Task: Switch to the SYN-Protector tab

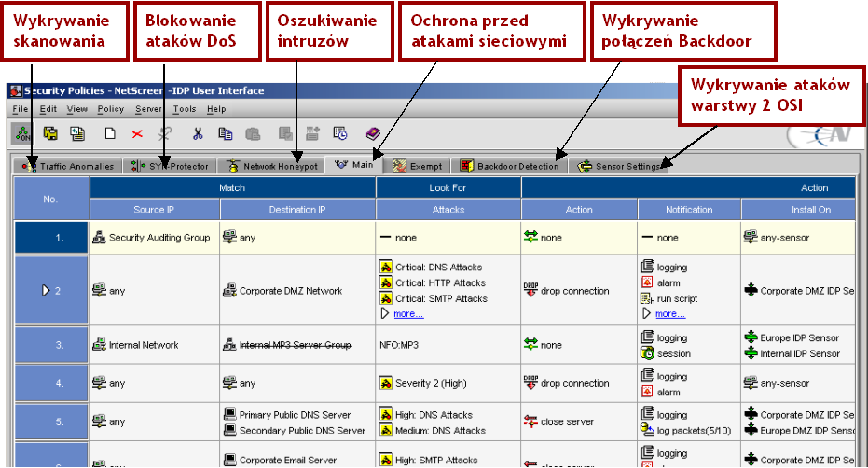Action: [170, 166]
